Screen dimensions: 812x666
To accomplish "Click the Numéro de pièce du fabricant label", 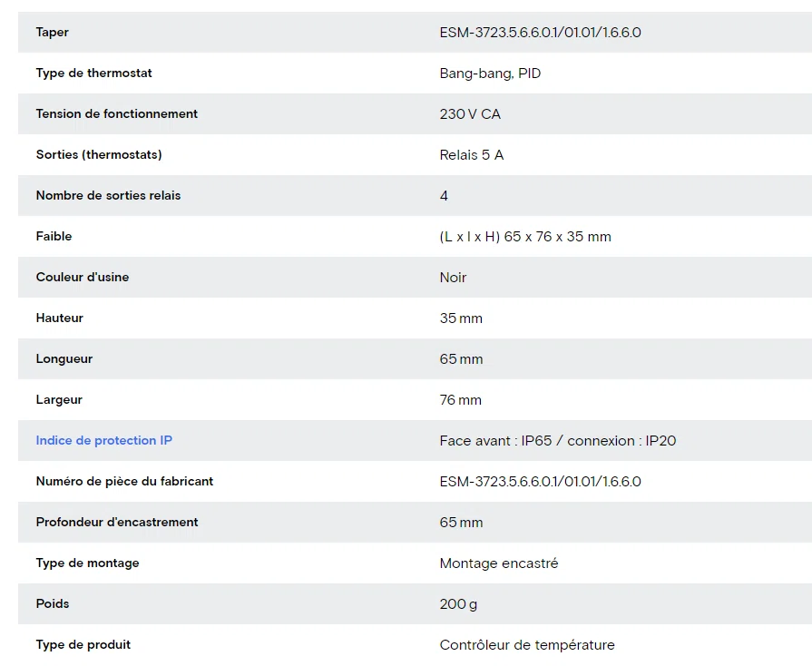I will 124,481.
